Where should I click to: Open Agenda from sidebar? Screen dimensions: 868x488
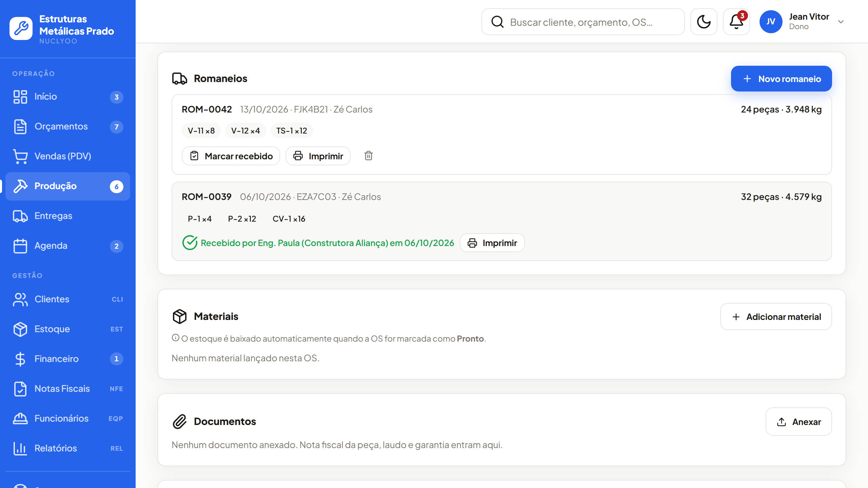click(68, 246)
